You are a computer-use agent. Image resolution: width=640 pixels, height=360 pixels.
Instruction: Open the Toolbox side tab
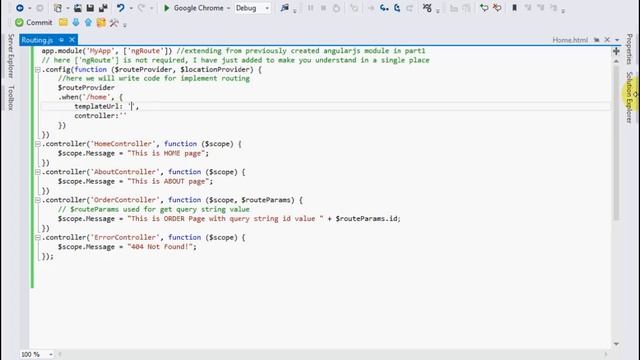tap(11, 98)
